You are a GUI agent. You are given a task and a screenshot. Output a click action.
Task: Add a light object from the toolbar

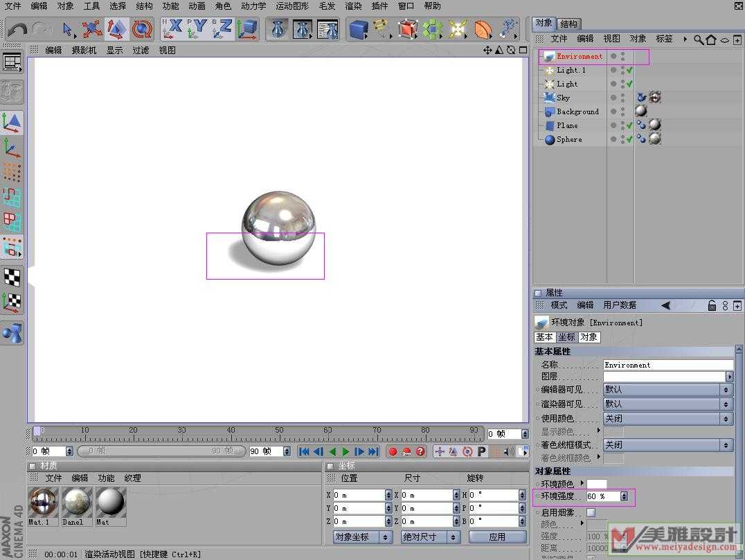(x=457, y=29)
